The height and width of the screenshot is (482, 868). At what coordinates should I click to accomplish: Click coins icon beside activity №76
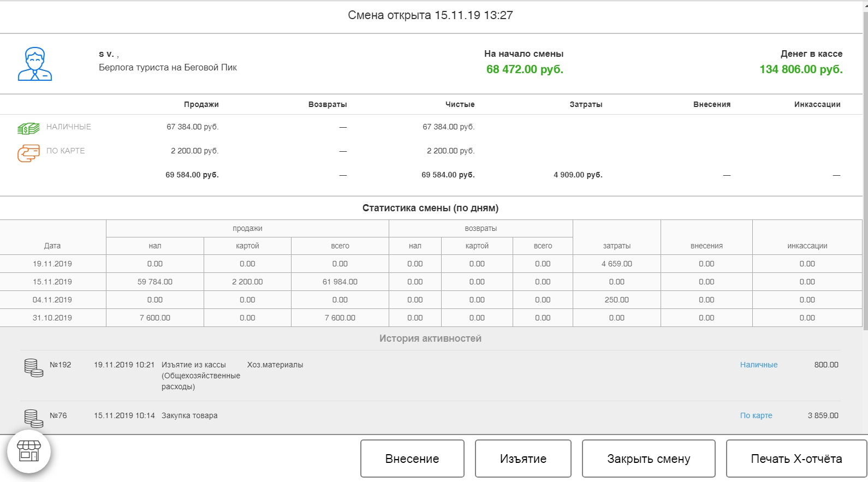33,419
